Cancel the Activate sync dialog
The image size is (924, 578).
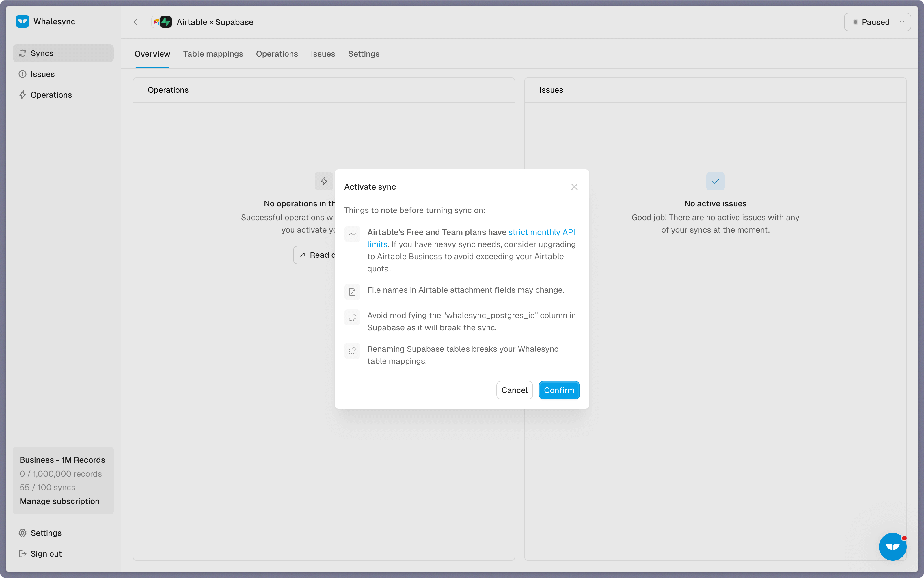(x=514, y=390)
